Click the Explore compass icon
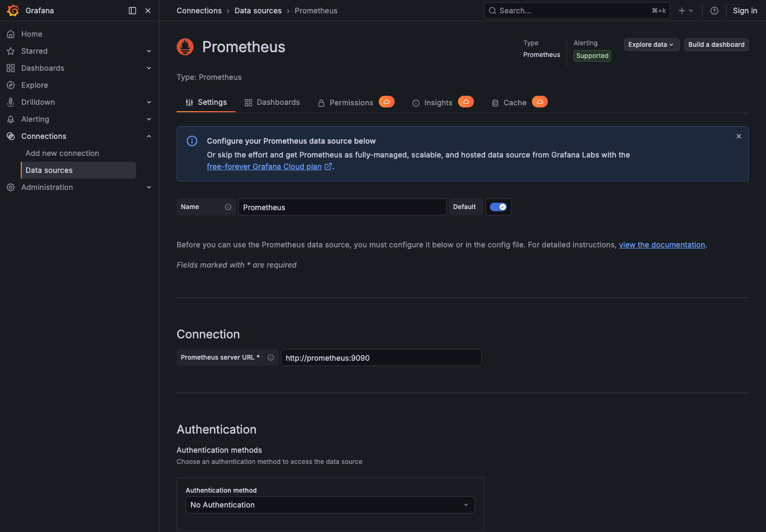766x532 pixels. click(11, 85)
